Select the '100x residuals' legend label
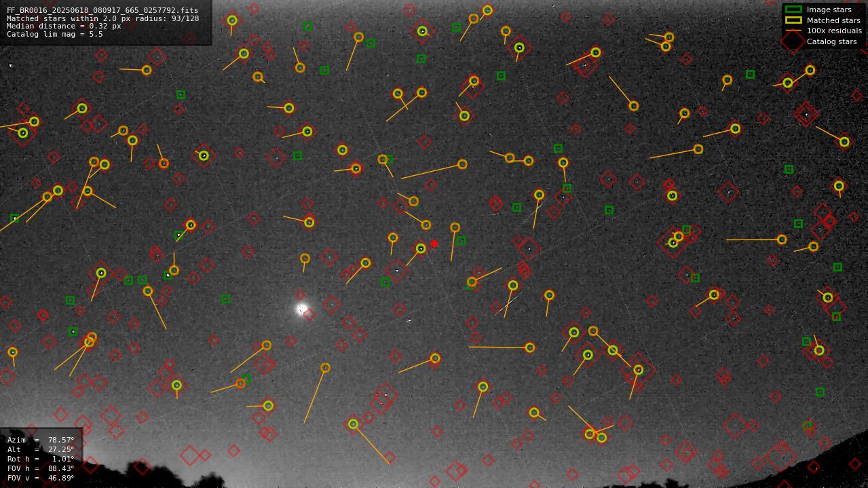The height and width of the screenshot is (488, 868). pos(834,31)
